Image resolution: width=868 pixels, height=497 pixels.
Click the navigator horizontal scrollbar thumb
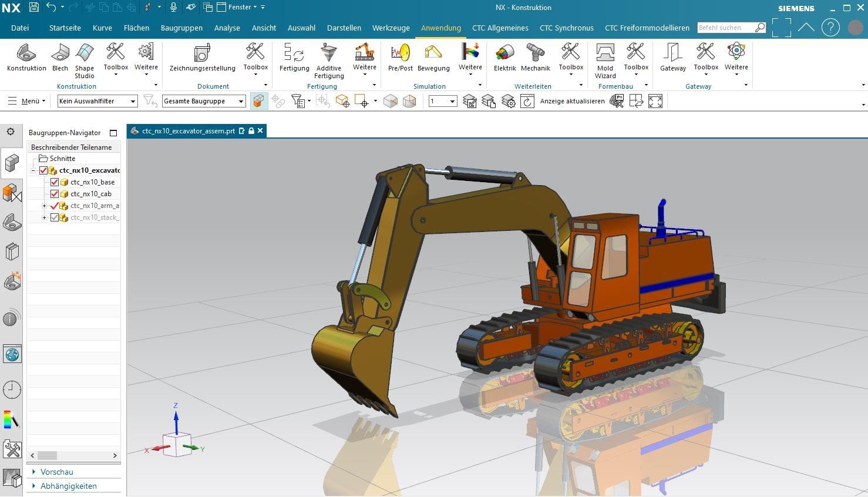tap(47, 455)
